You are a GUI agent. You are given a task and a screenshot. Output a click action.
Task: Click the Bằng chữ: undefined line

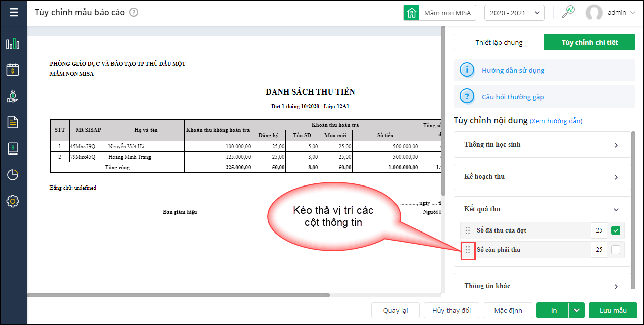click(73, 188)
